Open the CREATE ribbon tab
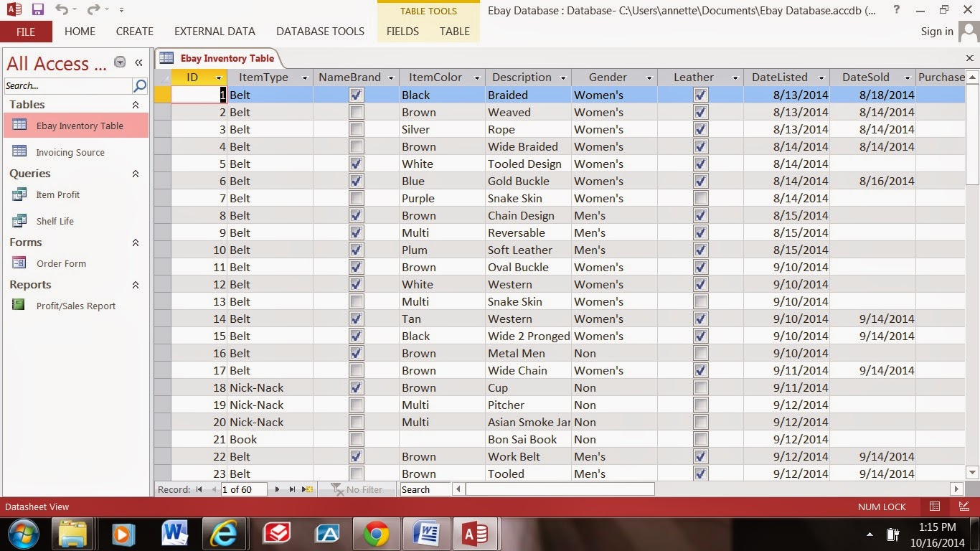Image resolution: width=980 pixels, height=551 pixels. pos(134,32)
